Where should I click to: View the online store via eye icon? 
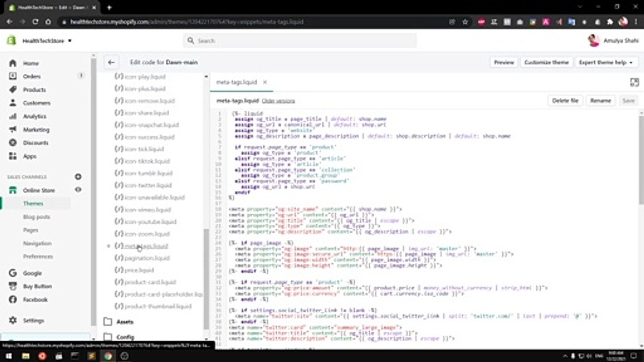tap(78, 190)
